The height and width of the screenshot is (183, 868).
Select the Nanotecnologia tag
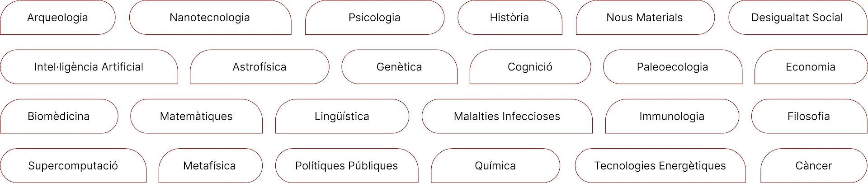click(x=210, y=18)
